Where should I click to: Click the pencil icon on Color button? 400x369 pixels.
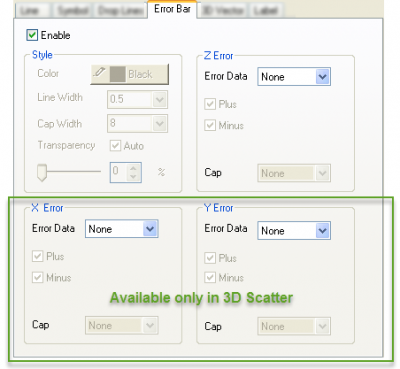coord(99,72)
